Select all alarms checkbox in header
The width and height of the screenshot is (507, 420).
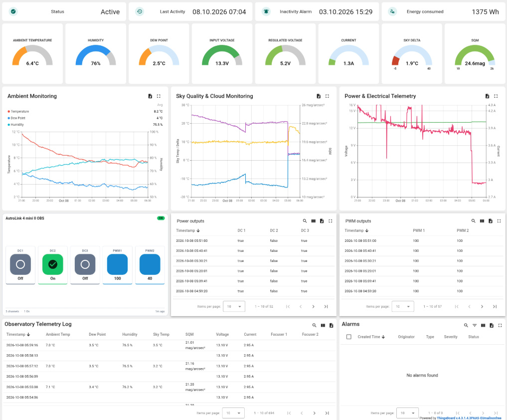[349, 337]
